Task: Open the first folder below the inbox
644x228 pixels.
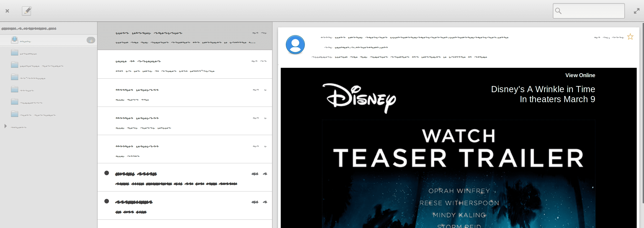Action: tap(49, 53)
